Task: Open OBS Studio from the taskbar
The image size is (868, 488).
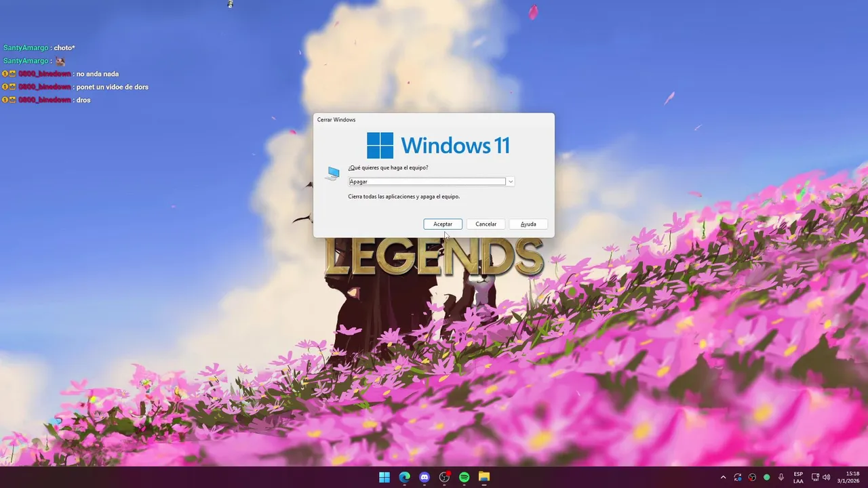Action: [444, 477]
